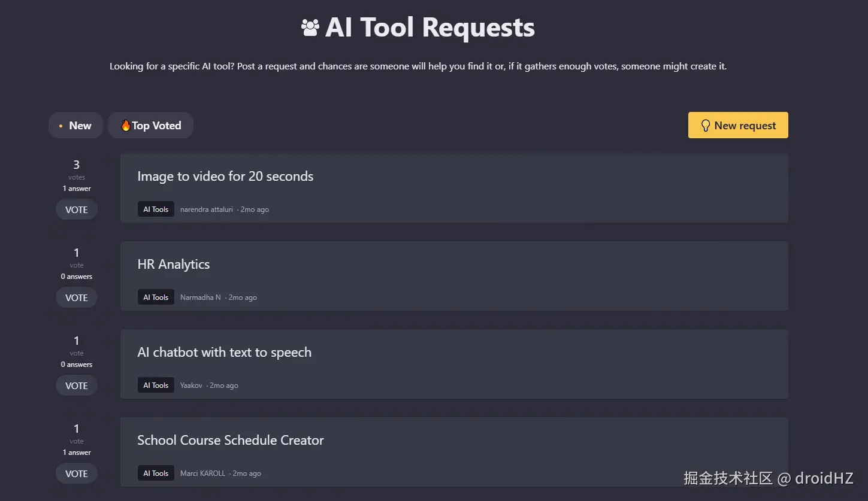Click the AI Tools tag on the AI chatbot request
868x501 pixels.
pyautogui.click(x=156, y=385)
